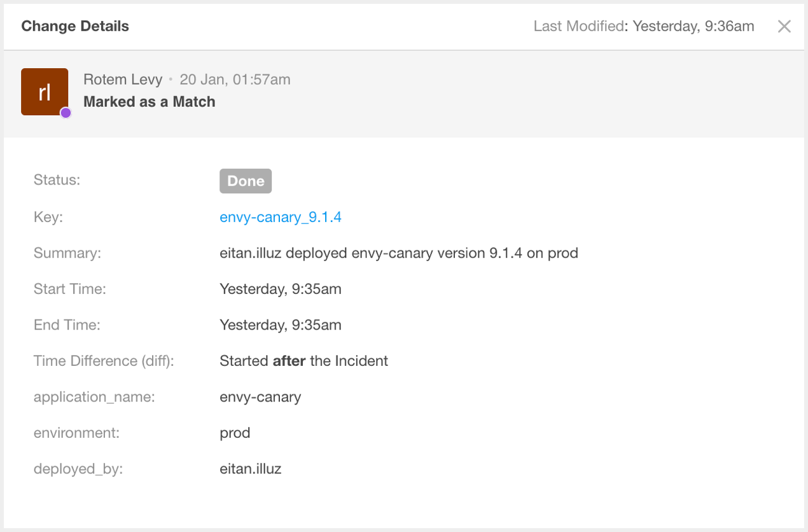808x532 pixels.
Task: Close the Change Details dialog
Action: click(784, 26)
